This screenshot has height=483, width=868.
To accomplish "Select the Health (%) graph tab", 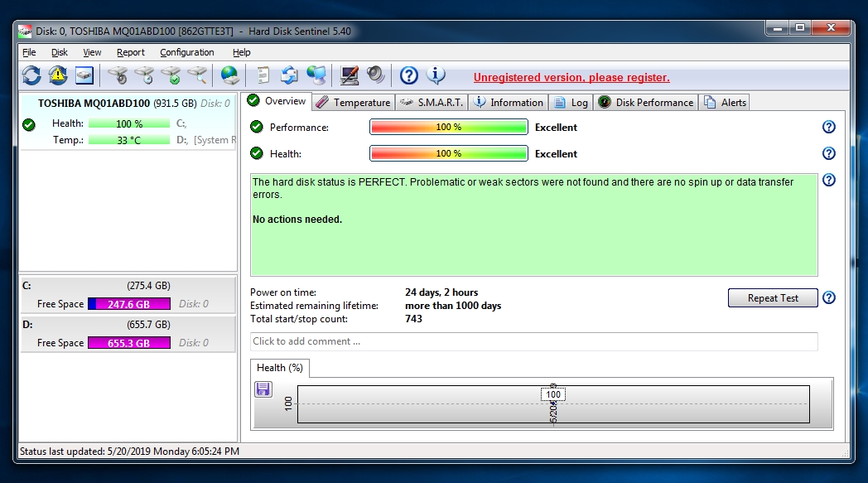I will pos(280,368).
